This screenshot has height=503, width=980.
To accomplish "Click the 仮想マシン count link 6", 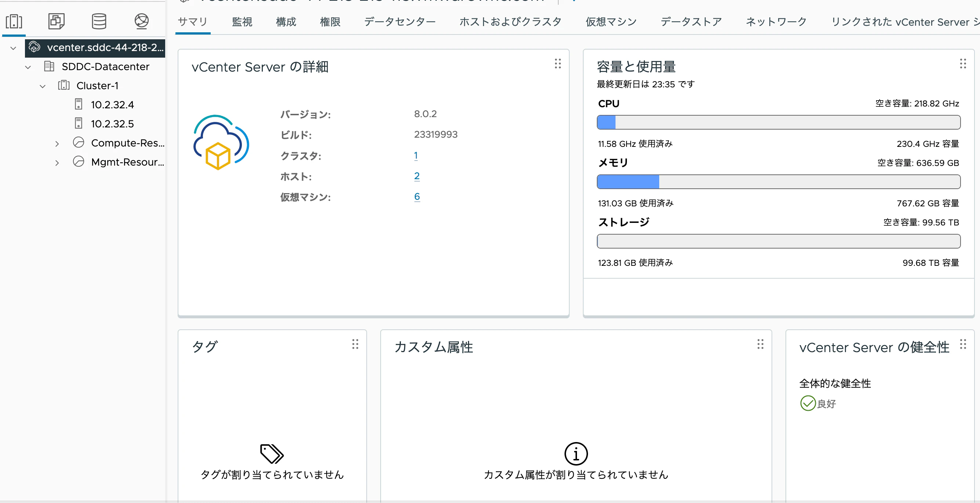I will [x=417, y=197].
